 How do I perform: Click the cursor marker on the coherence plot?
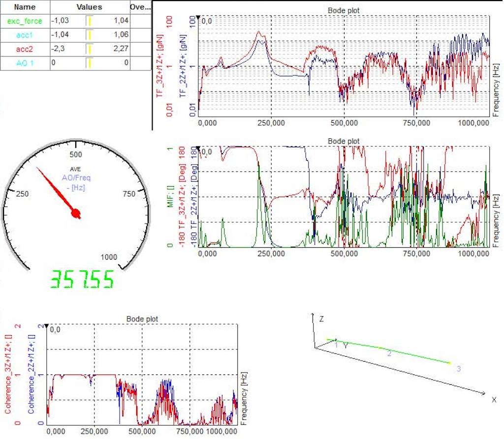pyautogui.click(x=47, y=326)
